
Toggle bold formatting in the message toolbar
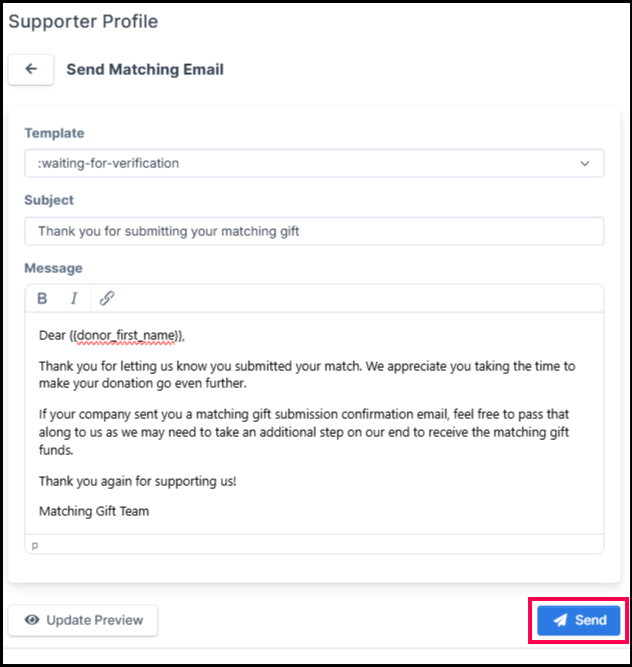pyautogui.click(x=42, y=298)
